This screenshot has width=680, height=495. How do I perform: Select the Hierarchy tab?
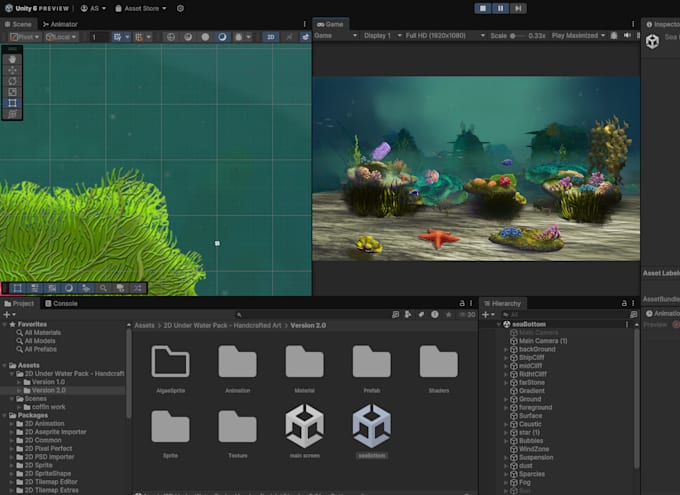point(502,303)
